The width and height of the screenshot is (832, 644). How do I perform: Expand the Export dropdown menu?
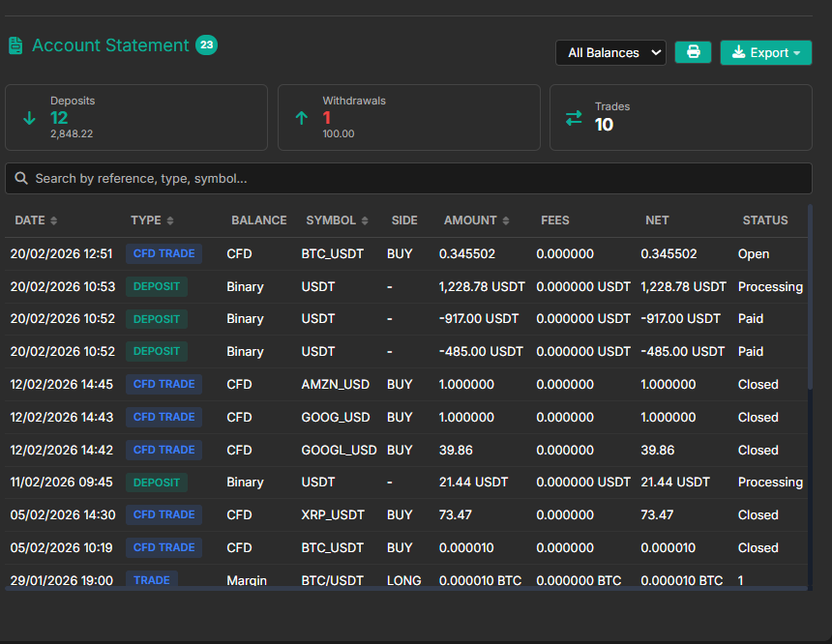point(765,52)
